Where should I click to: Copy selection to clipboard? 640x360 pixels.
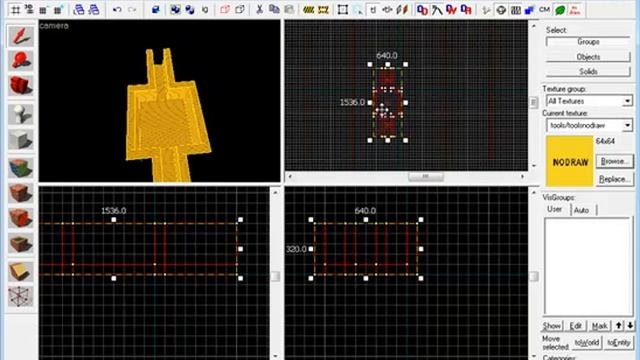[x=274, y=9]
